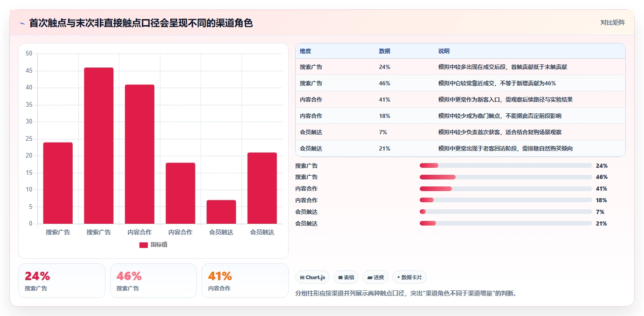Image resolution: width=644 pixels, height=316 pixels.
Task: Click the 50 y-axis label
Action: point(29,54)
